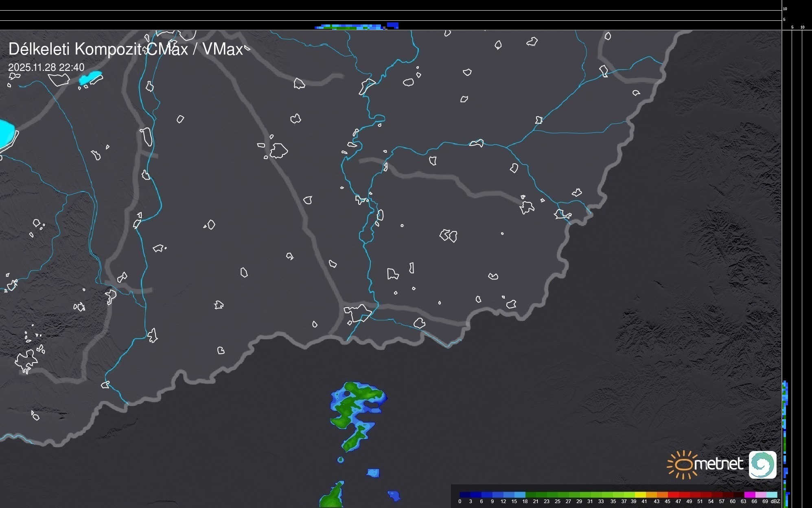Click the magenta swatch in dBZ legend

tap(749, 495)
